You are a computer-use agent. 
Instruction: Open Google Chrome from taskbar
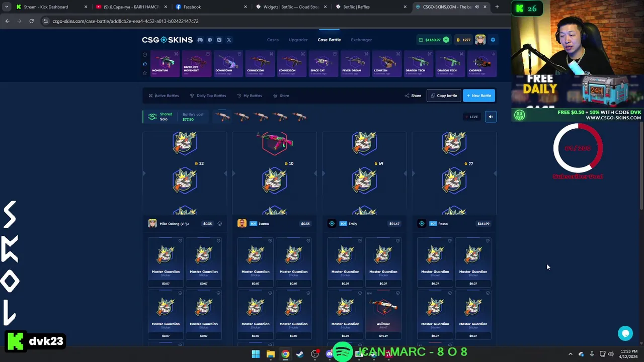coord(285,354)
